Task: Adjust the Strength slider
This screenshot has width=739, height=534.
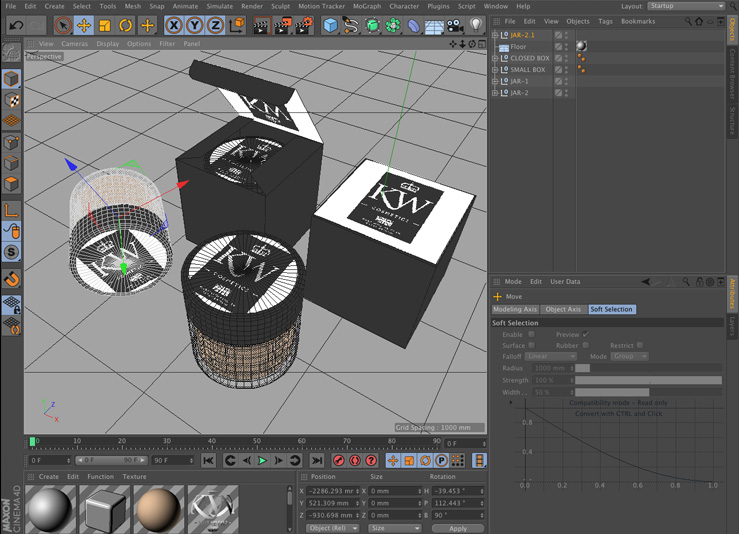Action: pos(648,380)
